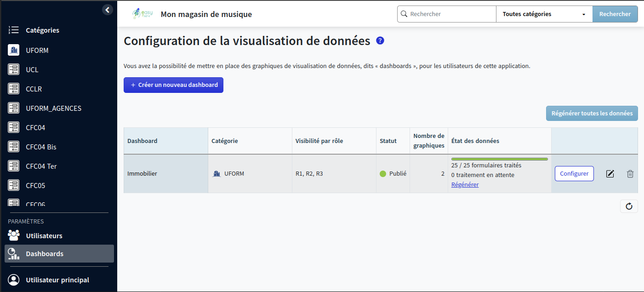The image size is (644, 292).
Task: Click the UFORM building icon in the Catégorie column
Action: (216, 174)
